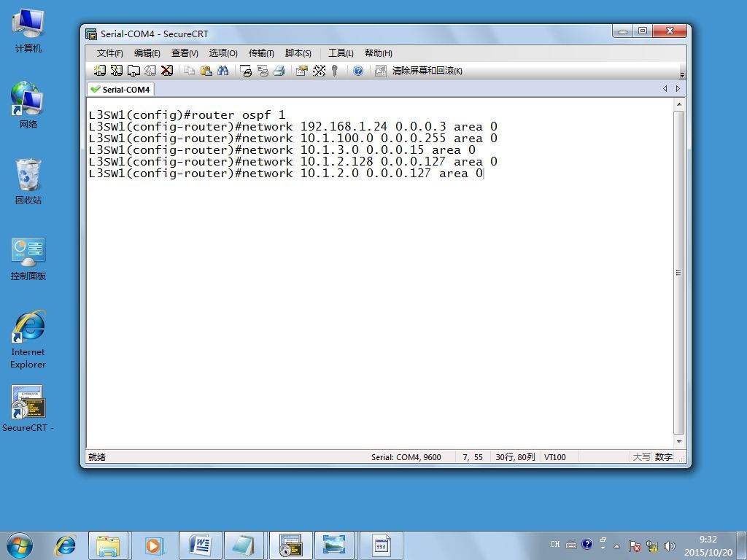Open the 控制面板 desktop icon
747x560 pixels.
pyautogui.click(x=28, y=259)
